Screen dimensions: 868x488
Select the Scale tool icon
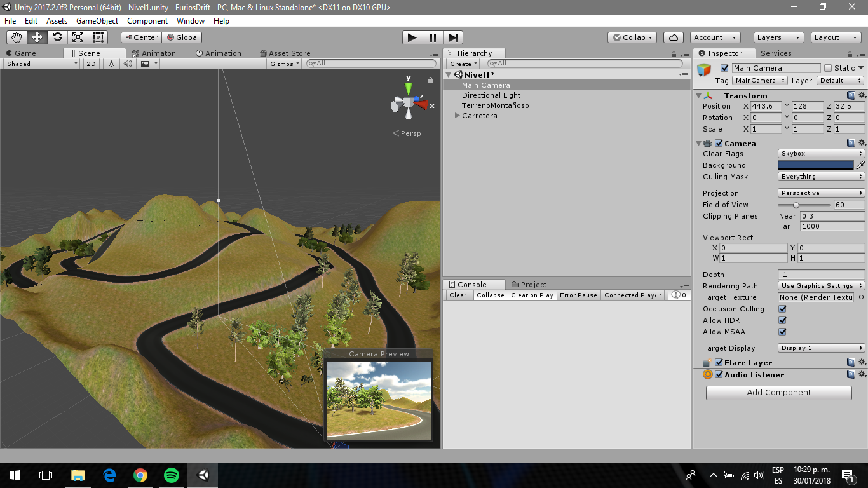click(x=78, y=37)
